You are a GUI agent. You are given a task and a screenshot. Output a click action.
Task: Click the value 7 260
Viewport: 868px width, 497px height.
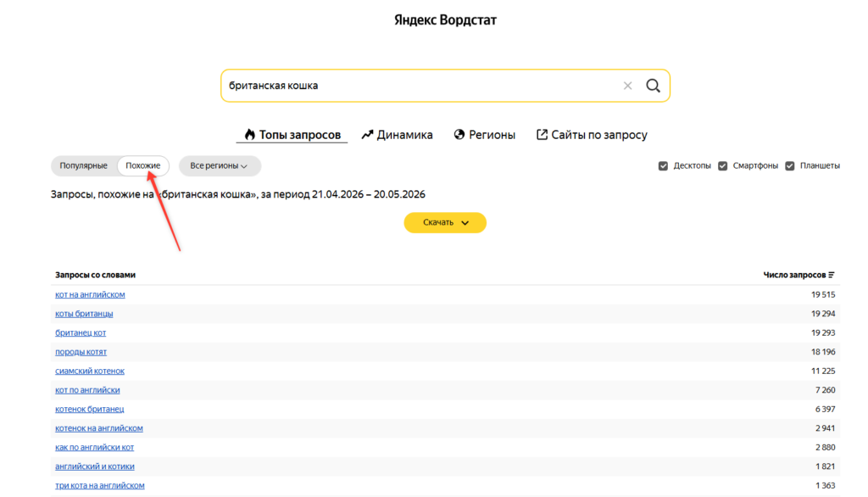point(825,390)
